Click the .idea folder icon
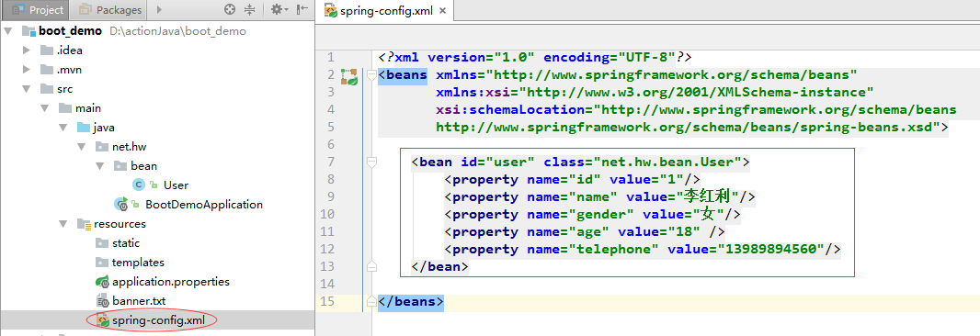 coord(47,50)
